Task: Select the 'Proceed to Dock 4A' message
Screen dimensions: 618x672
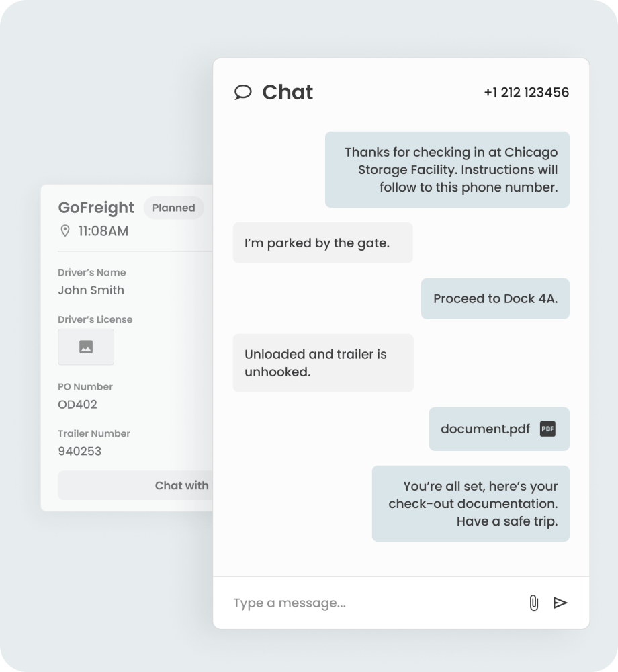Action: [495, 298]
